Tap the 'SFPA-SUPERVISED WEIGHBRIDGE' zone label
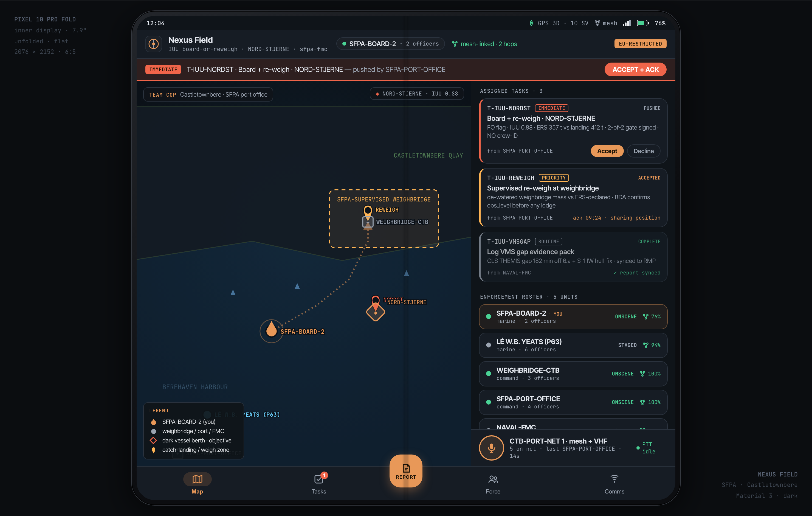The width and height of the screenshot is (812, 516). tap(384, 200)
